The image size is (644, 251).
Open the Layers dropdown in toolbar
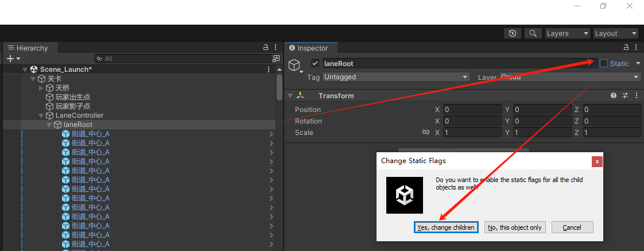pos(568,34)
